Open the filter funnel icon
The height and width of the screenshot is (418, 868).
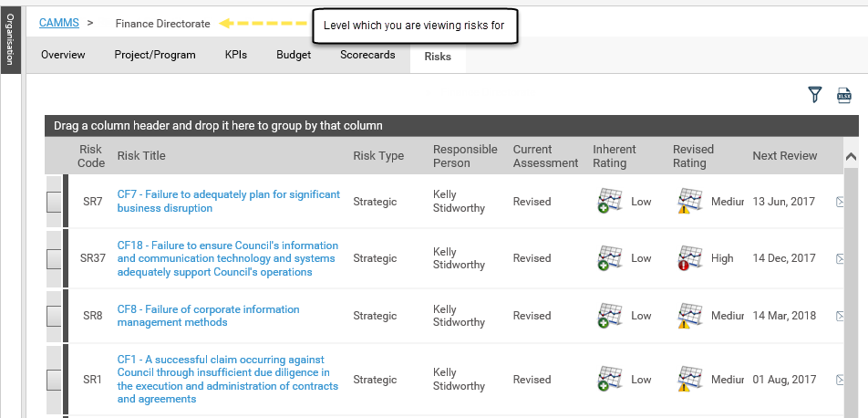click(814, 95)
